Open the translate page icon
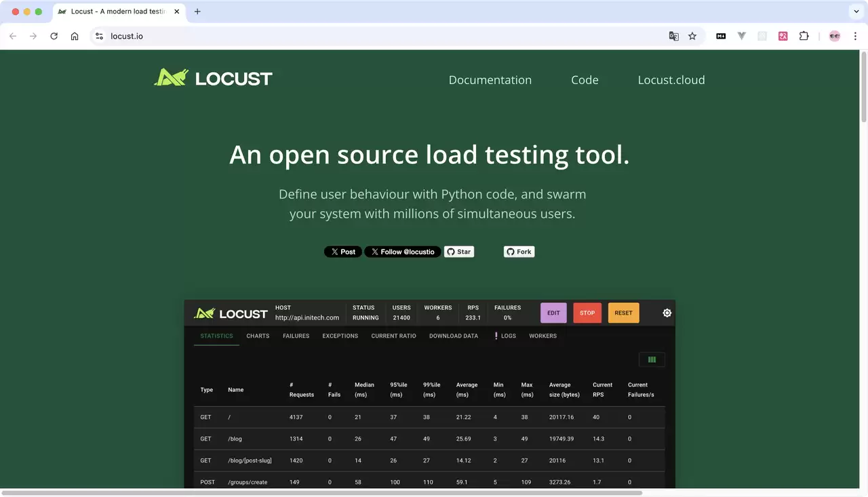Screen dimensions: 868x497 tap(673, 36)
